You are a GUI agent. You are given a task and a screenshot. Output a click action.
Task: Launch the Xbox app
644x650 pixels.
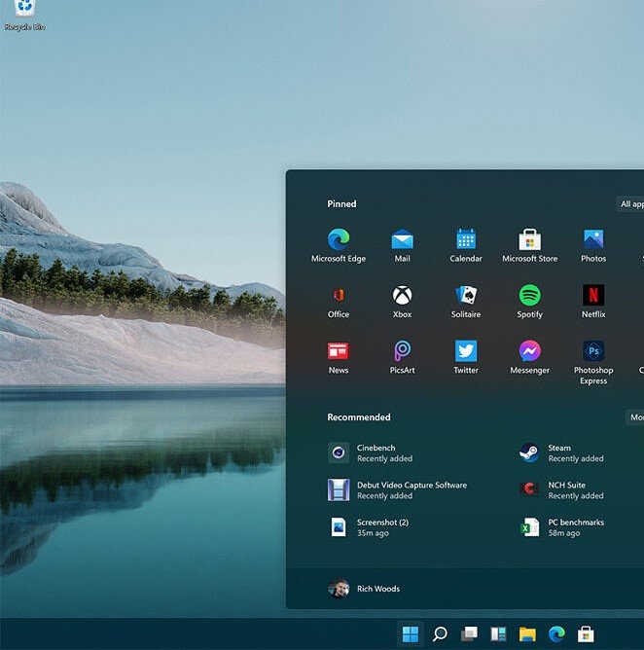tap(402, 302)
